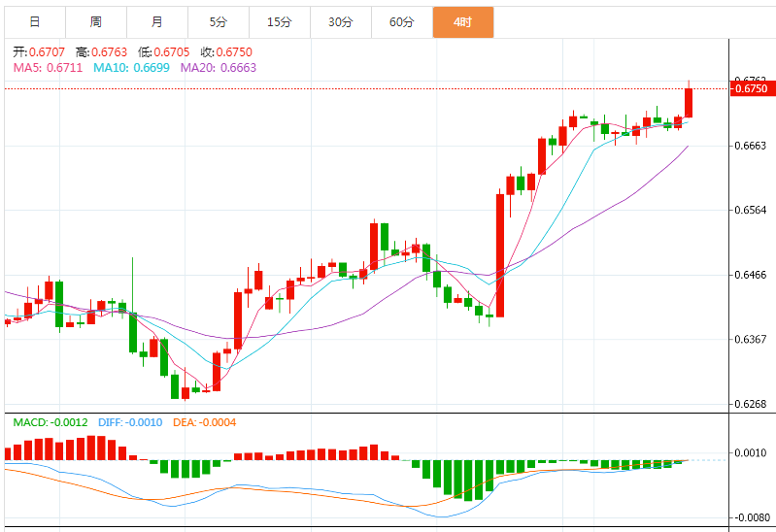Screen dimensions: 776x532
Task: Click the highlighted 4时 tab
Action: pyautogui.click(x=462, y=22)
